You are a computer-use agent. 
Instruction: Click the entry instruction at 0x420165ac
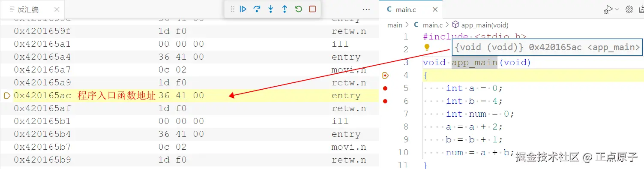pos(346,96)
